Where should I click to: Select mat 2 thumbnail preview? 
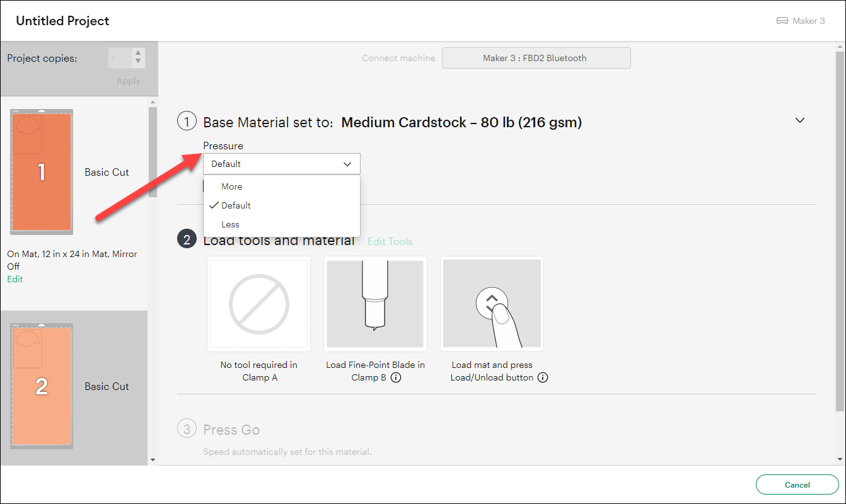click(42, 386)
